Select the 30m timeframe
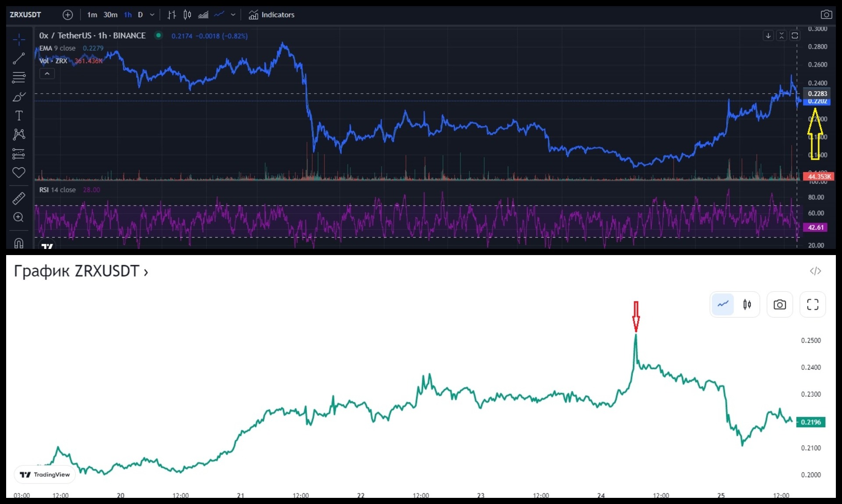 tap(111, 15)
